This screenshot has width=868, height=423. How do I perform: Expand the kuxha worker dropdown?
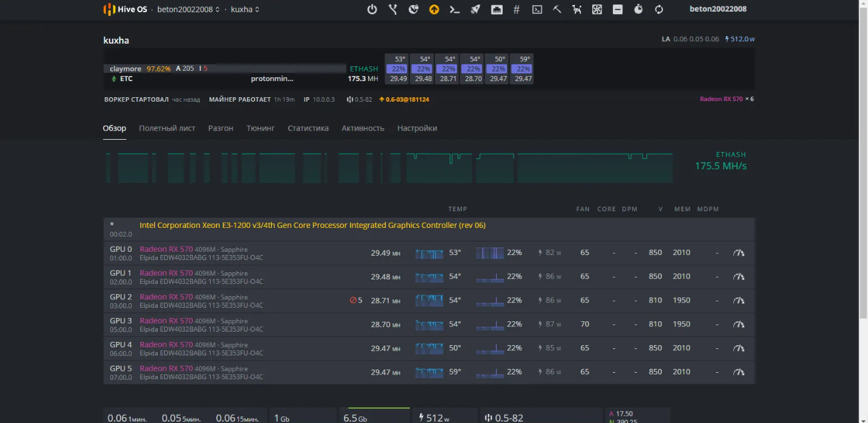[x=246, y=10]
